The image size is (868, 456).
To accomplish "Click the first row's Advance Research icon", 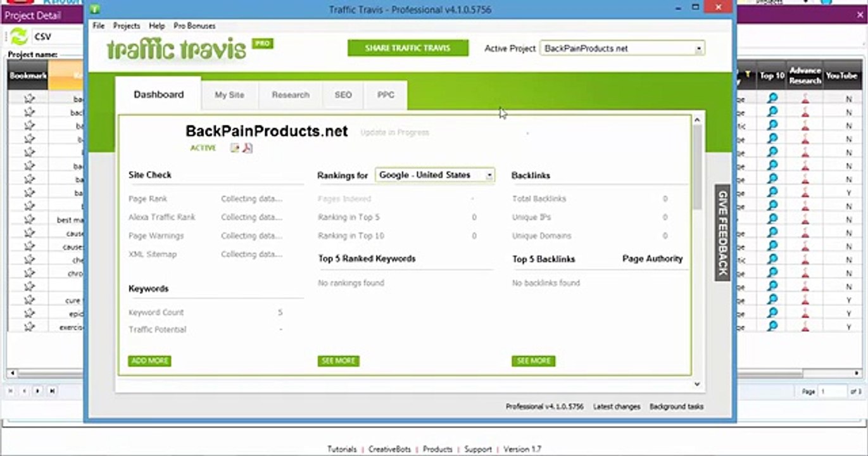I will point(805,98).
